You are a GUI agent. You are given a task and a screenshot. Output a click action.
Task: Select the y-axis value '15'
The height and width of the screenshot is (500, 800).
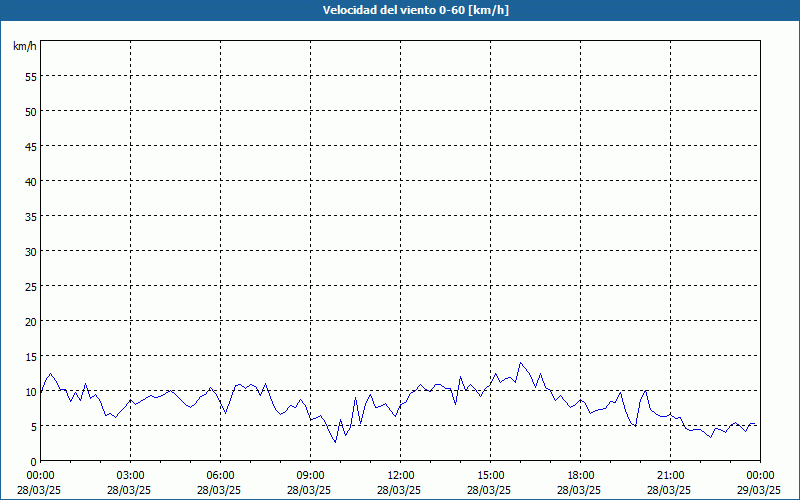(x=30, y=357)
